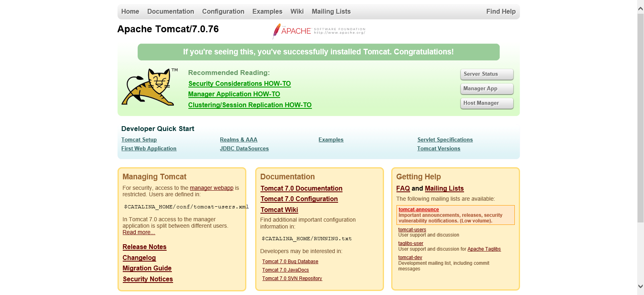Click the scrollbar up arrow
Viewport: 644px width, 295px height.
coord(640,8)
